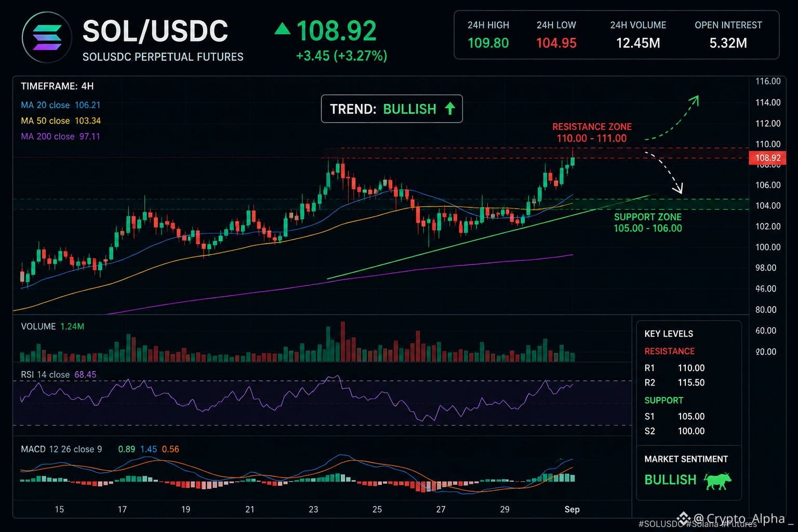
Task: Click the blue MACD value 1.45
Action: [149, 449]
